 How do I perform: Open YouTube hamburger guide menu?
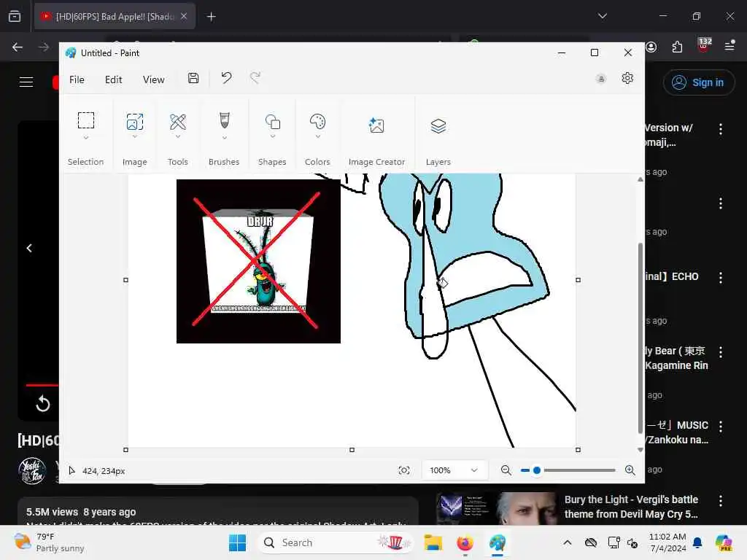(x=26, y=82)
